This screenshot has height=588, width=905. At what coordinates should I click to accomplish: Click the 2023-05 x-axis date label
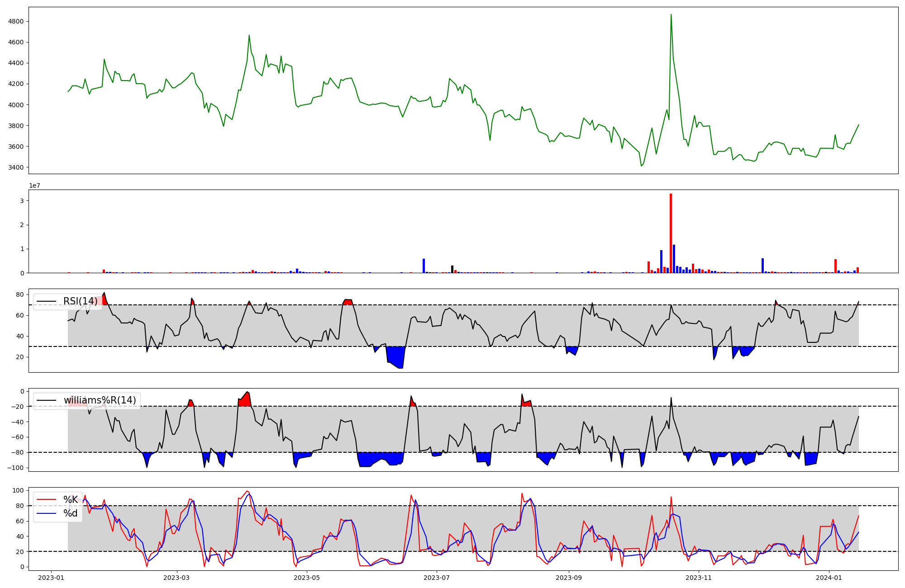(x=307, y=578)
